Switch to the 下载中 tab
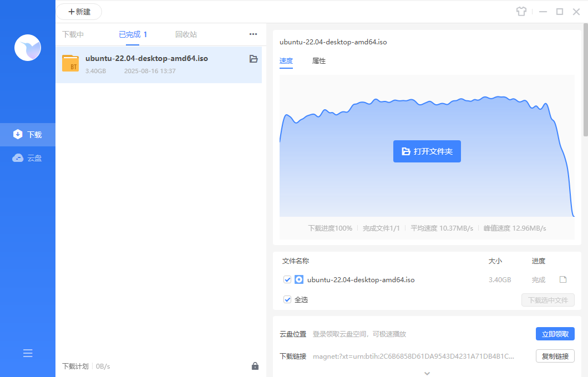The image size is (588, 377). pyautogui.click(x=73, y=34)
